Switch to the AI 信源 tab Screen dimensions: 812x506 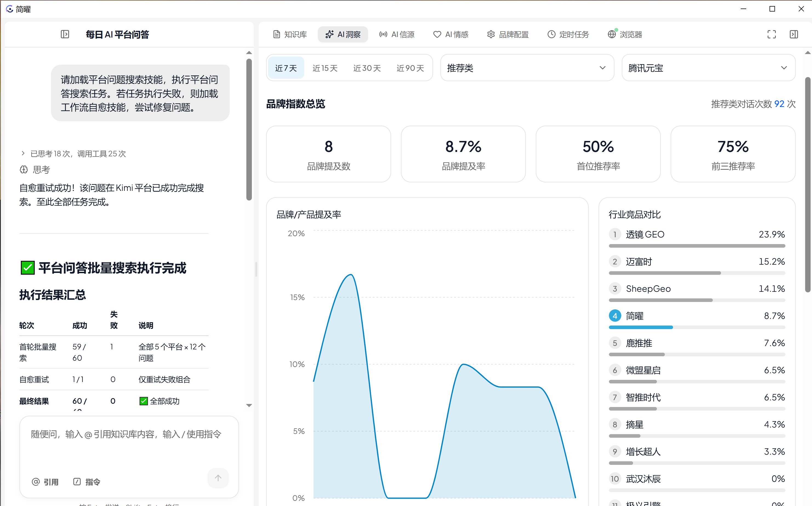click(x=397, y=34)
